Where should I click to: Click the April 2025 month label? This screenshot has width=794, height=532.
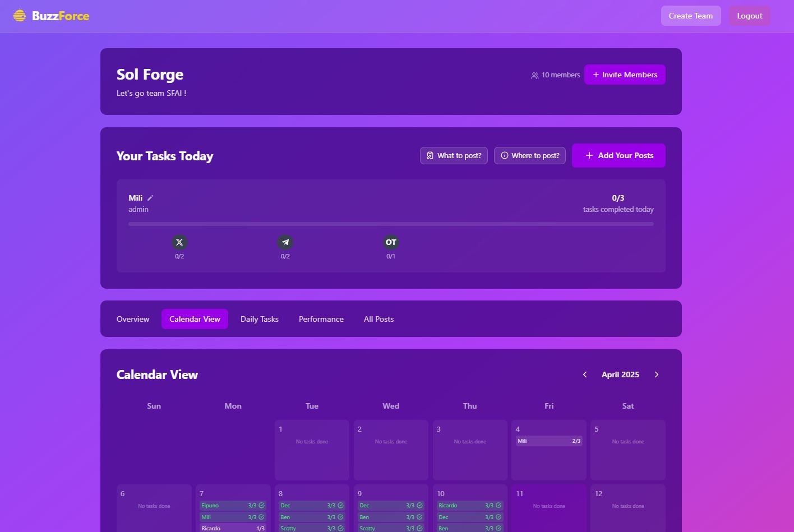coord(620,374)
